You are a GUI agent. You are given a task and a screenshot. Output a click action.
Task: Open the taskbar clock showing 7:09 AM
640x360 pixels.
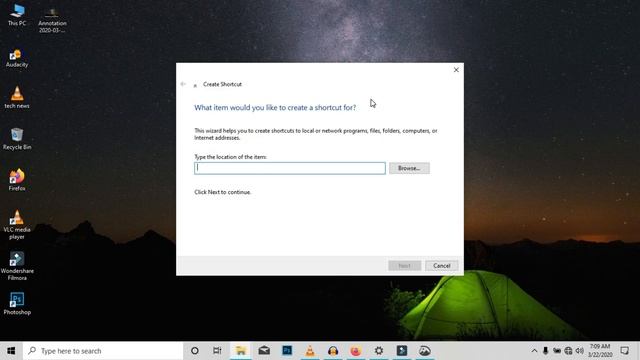tap(600, 351)
